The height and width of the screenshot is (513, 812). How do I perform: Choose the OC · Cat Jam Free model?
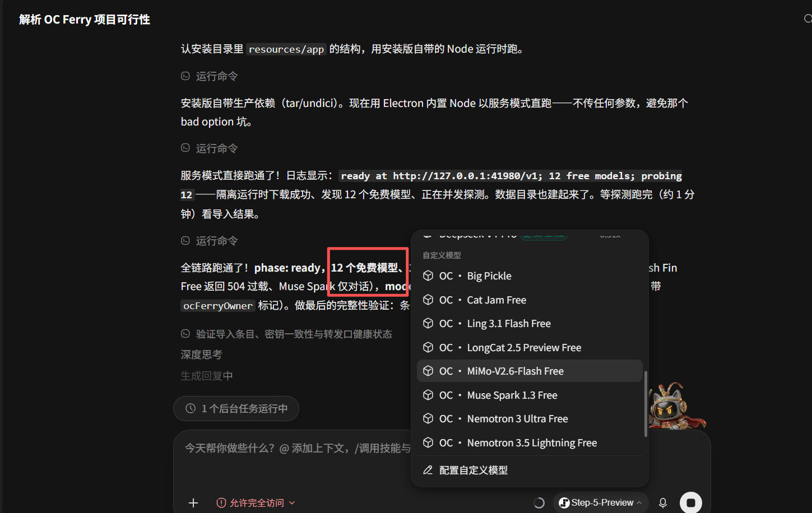530,300
